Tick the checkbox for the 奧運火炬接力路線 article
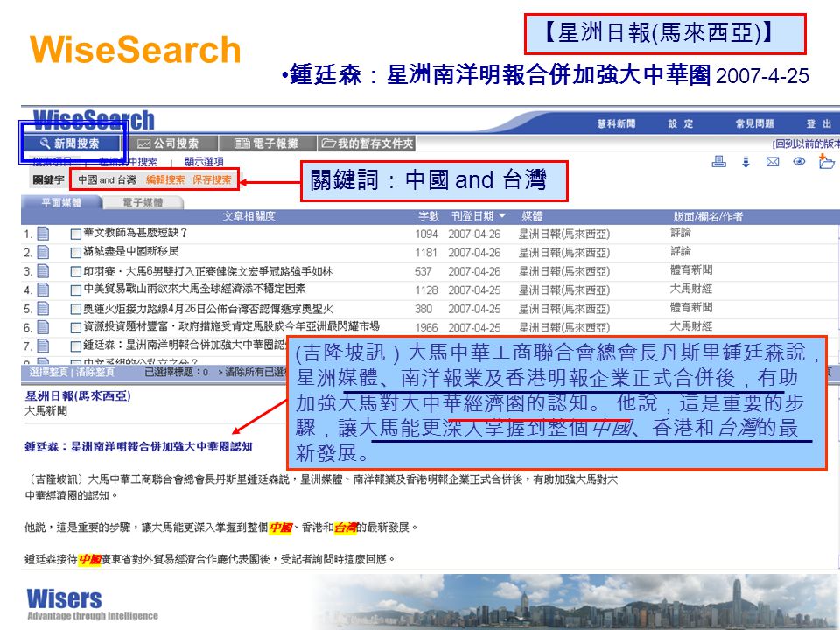Screen dimensions: 840x630 [x=75, y=309]
